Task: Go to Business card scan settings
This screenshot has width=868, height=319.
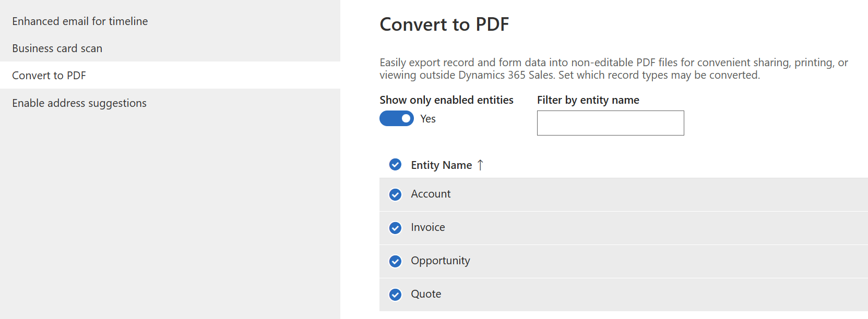Action: tap(57, 48)
